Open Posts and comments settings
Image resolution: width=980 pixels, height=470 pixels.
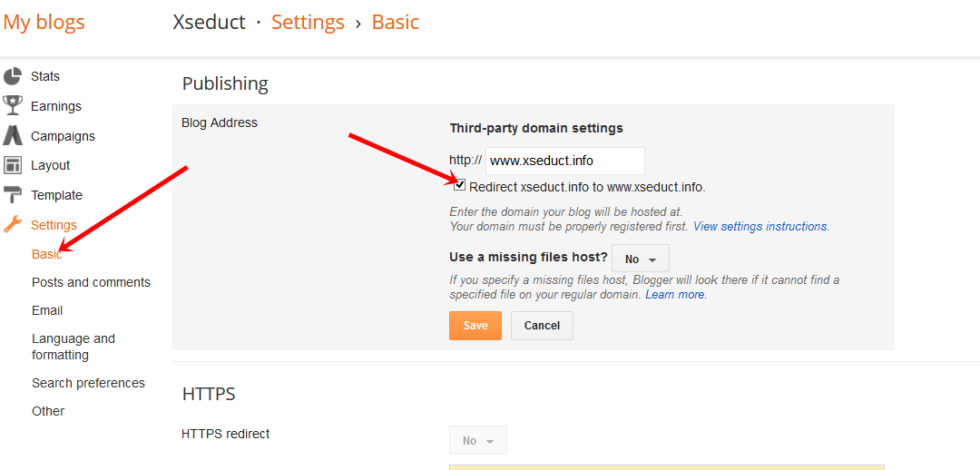[x=92, y=282]
